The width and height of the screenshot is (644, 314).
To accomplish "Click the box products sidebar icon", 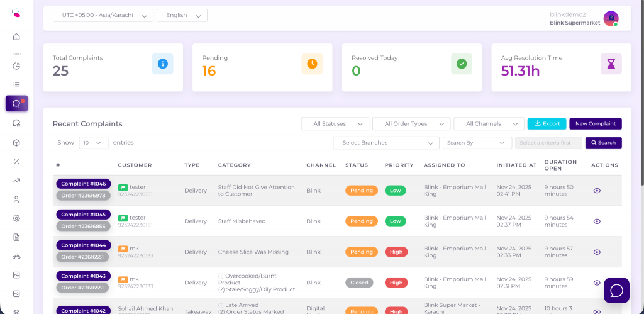I will pos(16,143).
